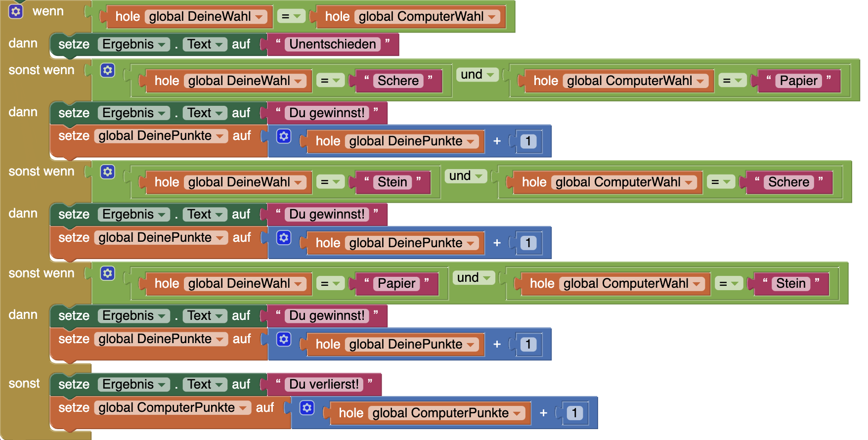Click the gear icon beside the Stein-and-Schere condition
Image resolution: width=868 pixels, height=440 pixels.
point(108,172)
